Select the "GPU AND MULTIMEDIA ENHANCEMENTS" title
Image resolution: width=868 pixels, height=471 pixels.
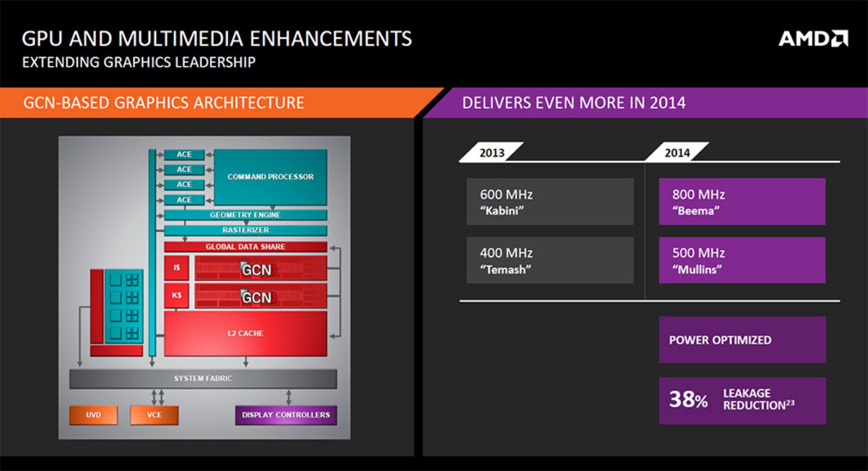217,39
